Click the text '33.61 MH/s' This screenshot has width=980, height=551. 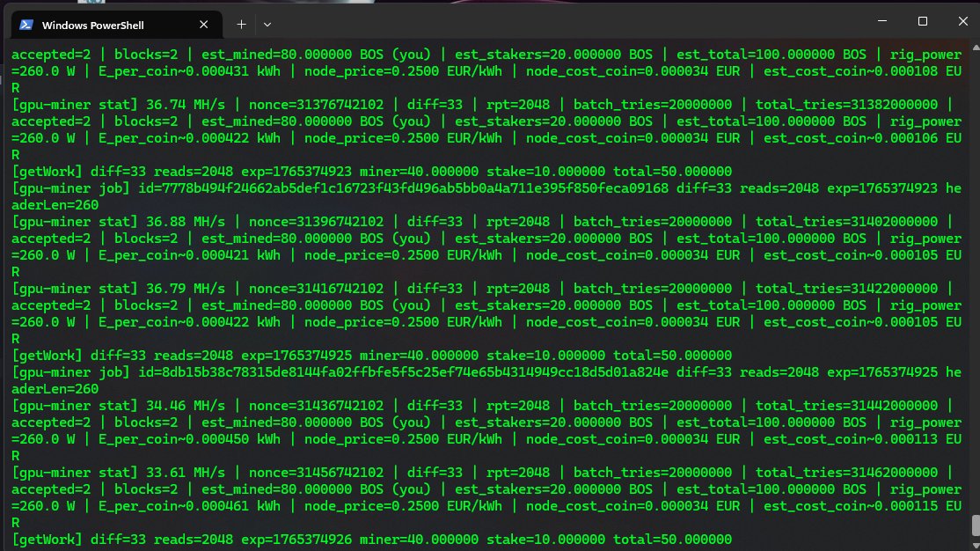click(x=186, y=472)
